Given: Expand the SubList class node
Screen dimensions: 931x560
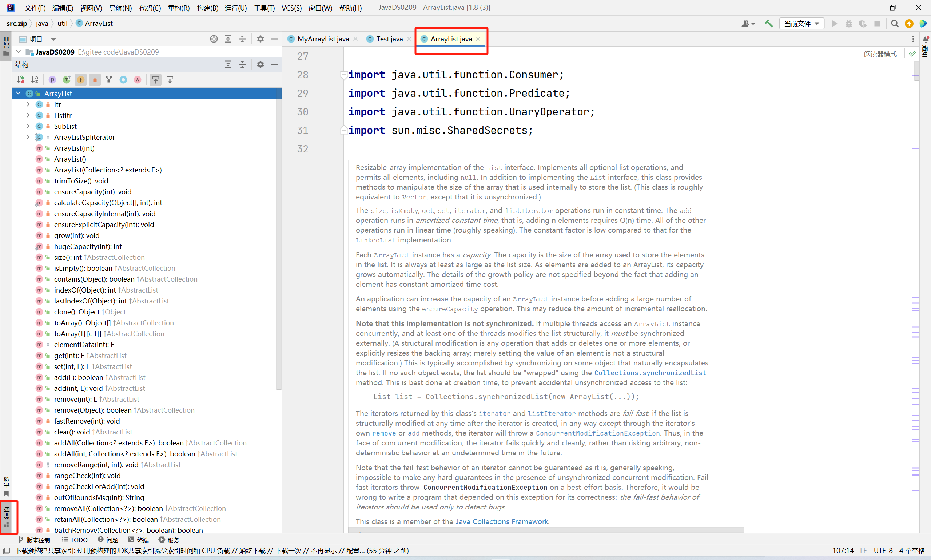Looking at the screenshot, I should pyautogui.click(x=28, y=126).
